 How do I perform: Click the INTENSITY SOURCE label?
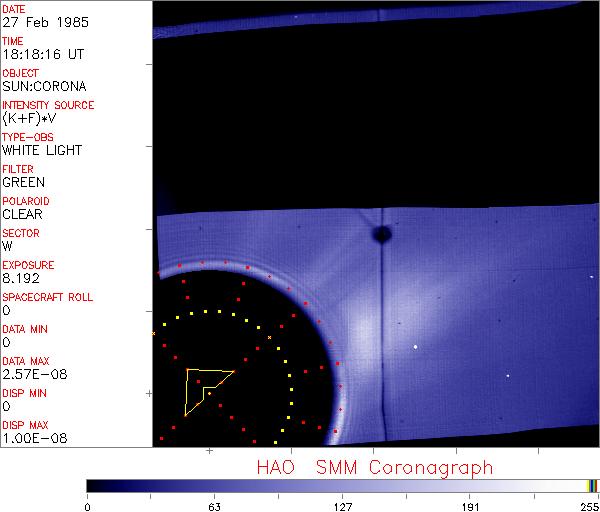tap(48, 105)
